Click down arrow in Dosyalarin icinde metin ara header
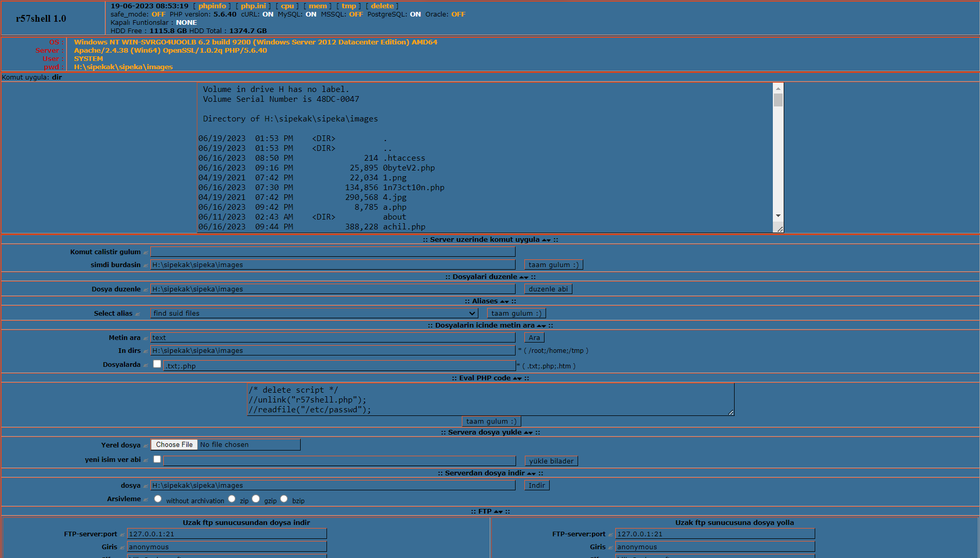 (544, 326)
